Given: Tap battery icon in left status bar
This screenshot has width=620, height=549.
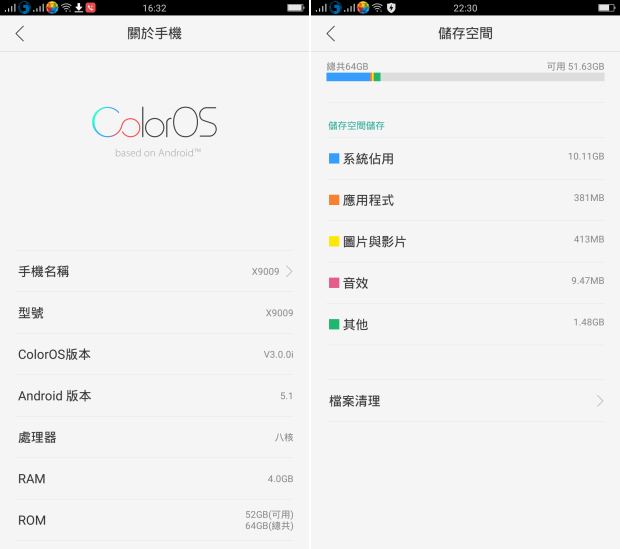Looking at the screenshot, I should pyautogui.click(x=295, y=8).
